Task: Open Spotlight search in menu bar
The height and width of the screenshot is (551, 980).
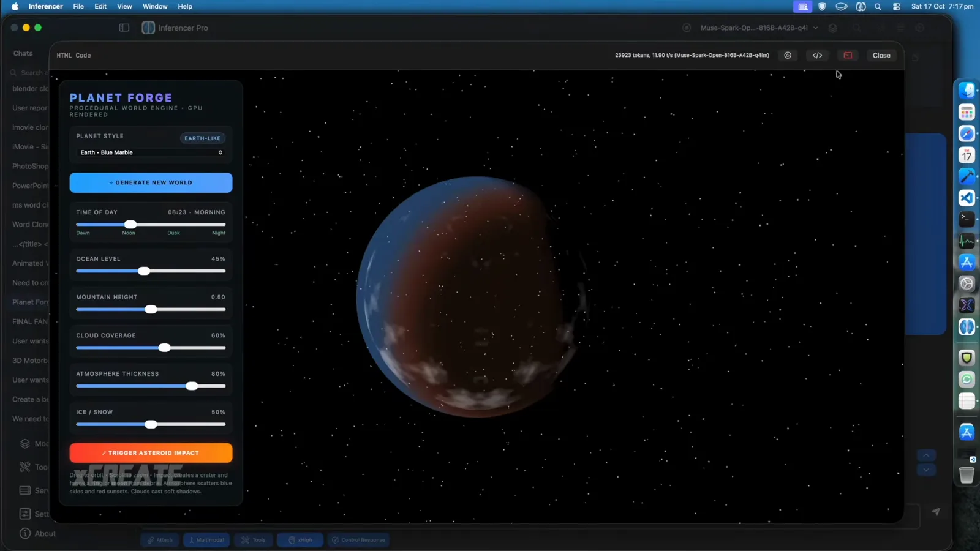Action: (x=878, y=7)
